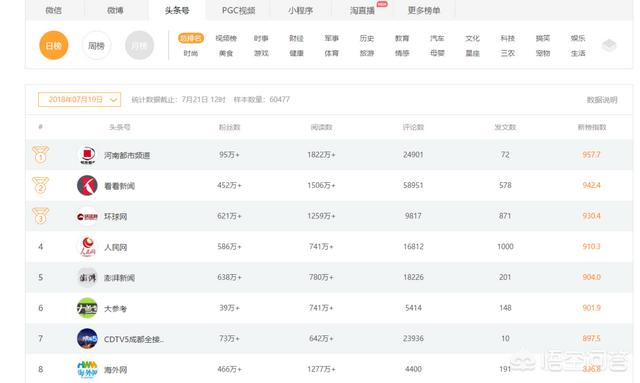The image size is (640, 383).
Task: Select the 情感 category
Action: (402, 53)
